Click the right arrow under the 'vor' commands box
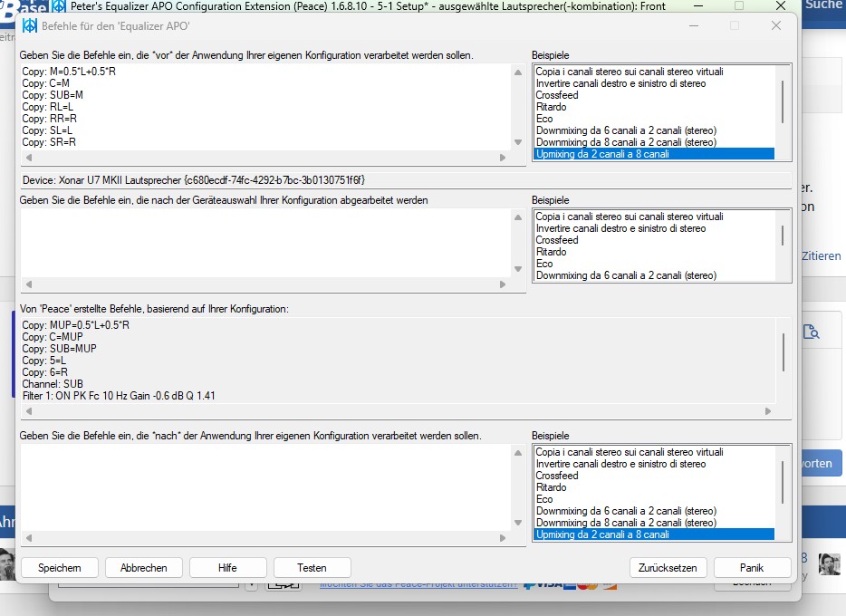This screenshot has width=846, height=616. tap(503, 158)
